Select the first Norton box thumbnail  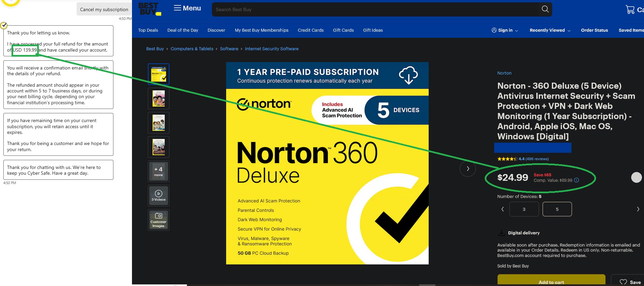[x=159, y=74]
